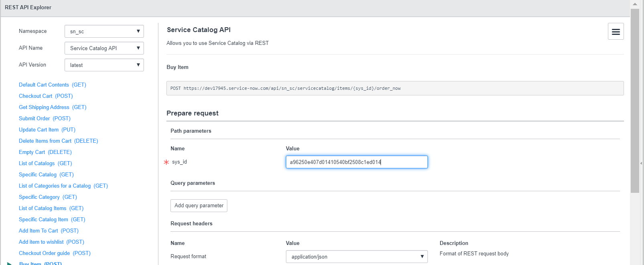Open the API Name dropdown

click(x=104, y=48)
